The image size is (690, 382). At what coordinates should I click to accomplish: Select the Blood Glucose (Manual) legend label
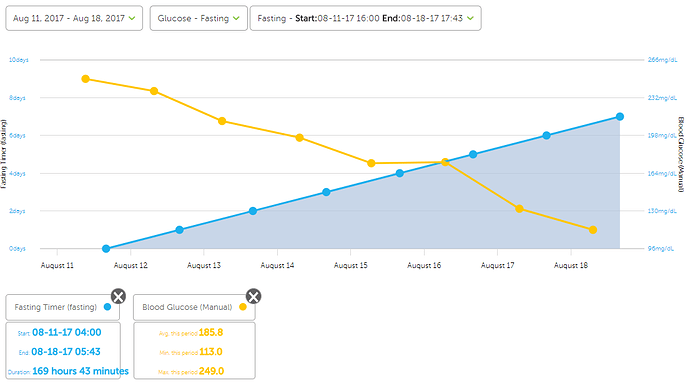point(187,307)
